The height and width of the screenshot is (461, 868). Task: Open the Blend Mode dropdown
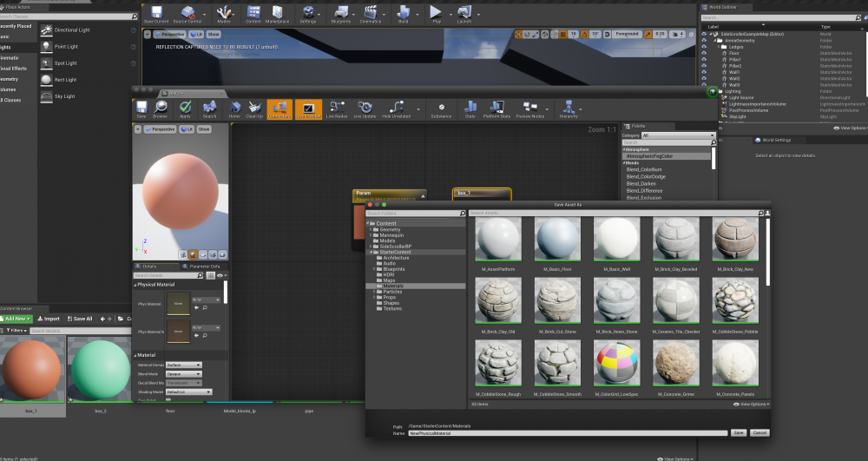[183, 374]
